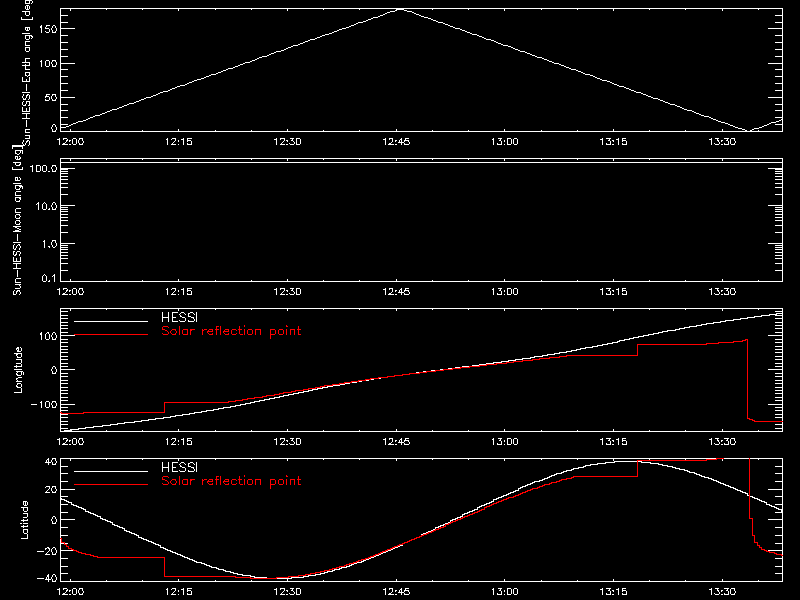800x600 pixels.
Task: Click the 'Sun-HESSI-Earth angle [deg]' axis title
Action: point(27,71)
